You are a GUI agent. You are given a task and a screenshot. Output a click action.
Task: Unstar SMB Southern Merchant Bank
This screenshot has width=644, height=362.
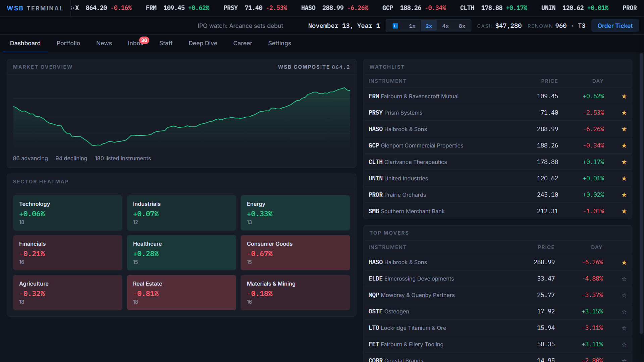coord(624,211)
